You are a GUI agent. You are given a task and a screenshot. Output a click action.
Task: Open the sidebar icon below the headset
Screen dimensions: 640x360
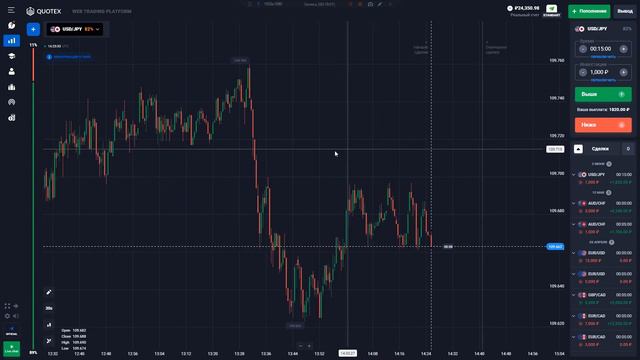(11, 118)
